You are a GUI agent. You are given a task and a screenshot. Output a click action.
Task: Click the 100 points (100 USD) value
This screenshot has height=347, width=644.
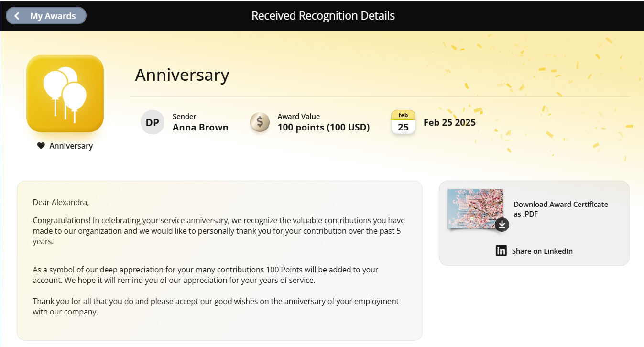tap(324, 128)
